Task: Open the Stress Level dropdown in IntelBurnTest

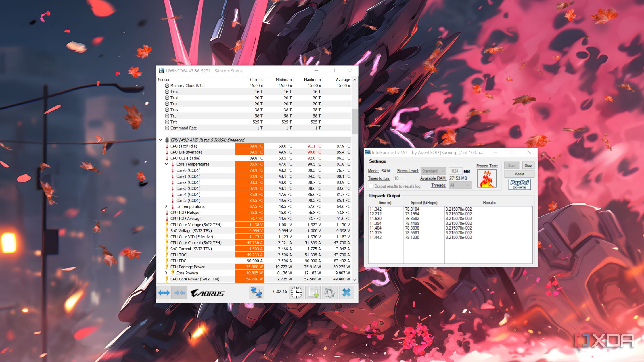Action: (433, 171)
